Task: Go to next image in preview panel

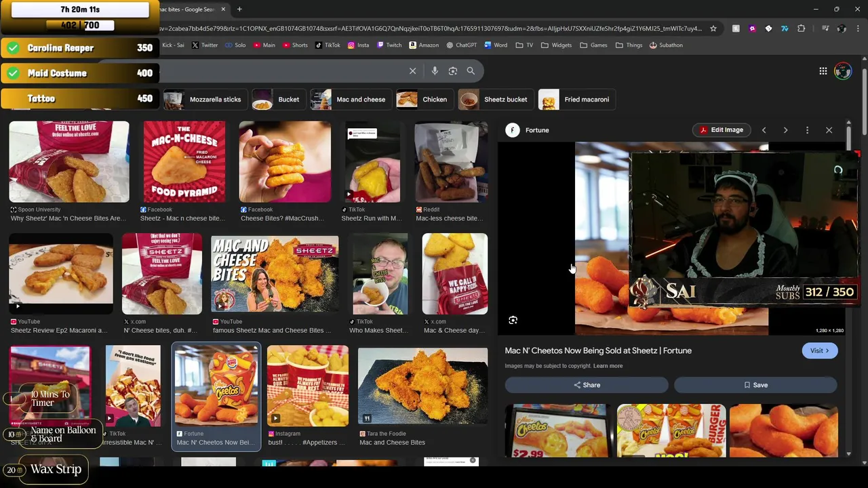Action: [x=785, y=130]
